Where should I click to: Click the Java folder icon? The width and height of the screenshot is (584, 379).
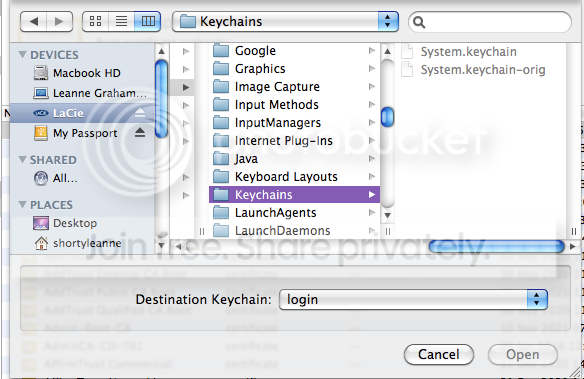click(221, 158)
